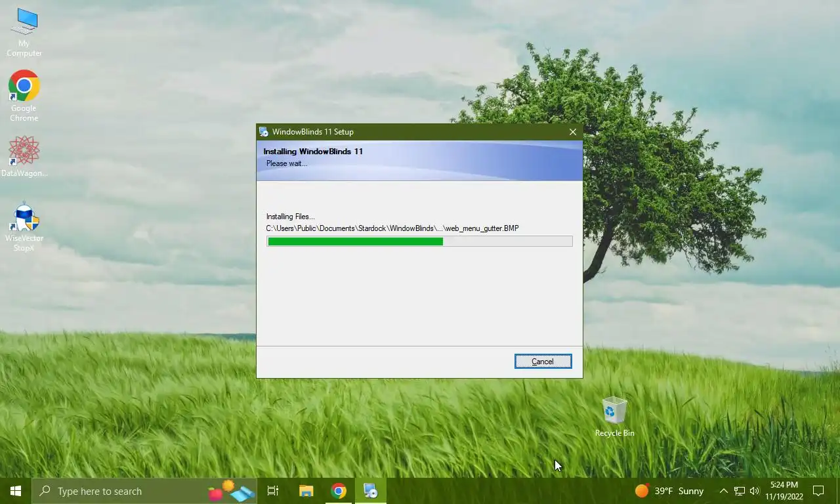Open Task View on the taskbar
Image resolution: width=840 pixels, height=504 pixels.
(273, 491)
